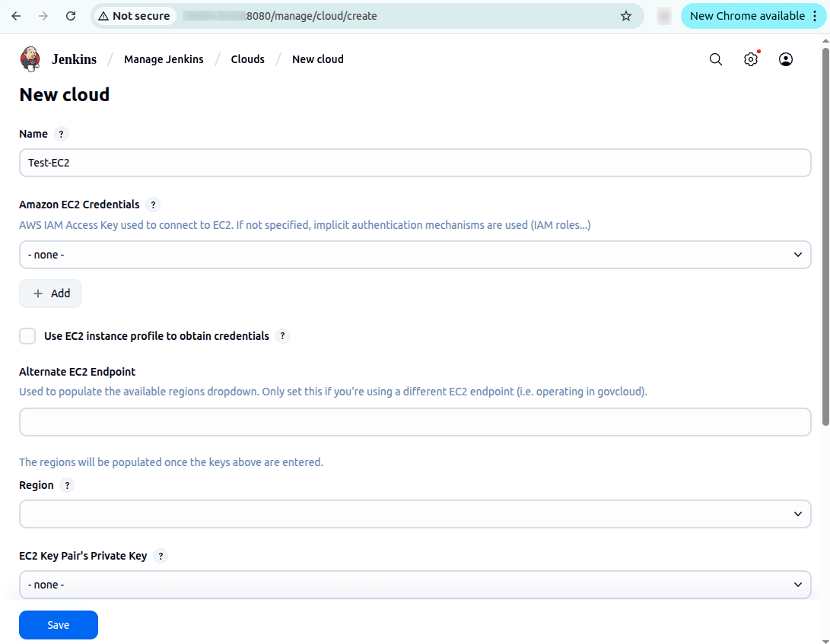Open the Jenkins search icon
Viewport: 830px width, 644px height.
[x=715, y=59]
